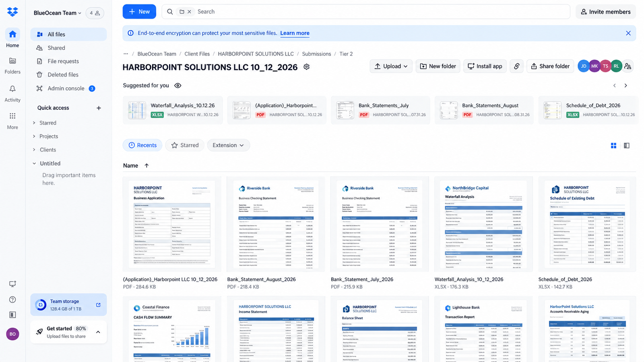Open the details side panel icon
This screenshot has height=362, width=644.
627,145
